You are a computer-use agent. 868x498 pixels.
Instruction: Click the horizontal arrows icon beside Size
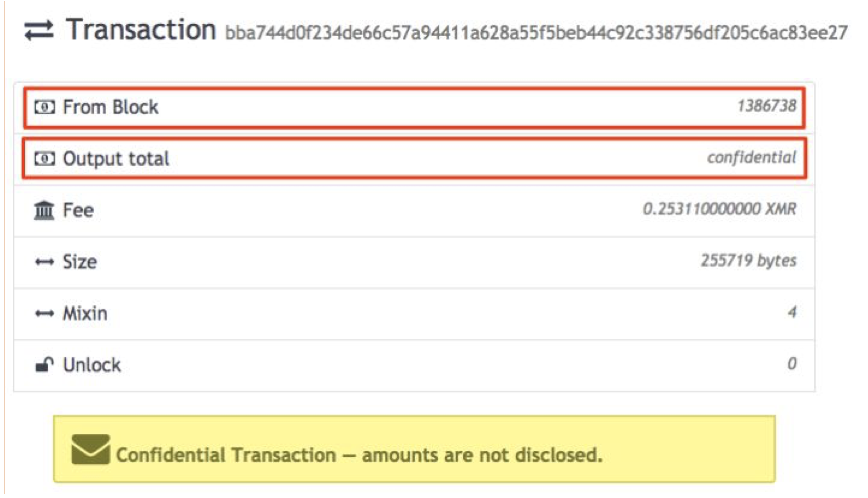(x=44, y=262)
